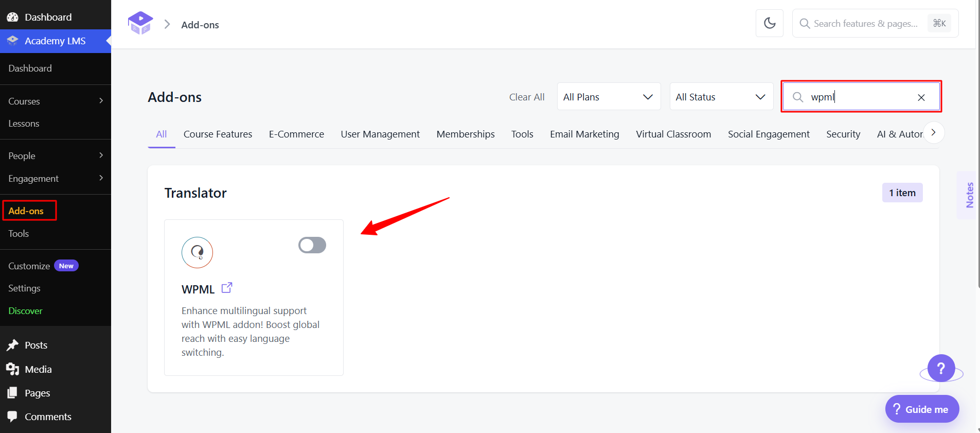Click the breadcrumb chevron separator

(167, 24)
